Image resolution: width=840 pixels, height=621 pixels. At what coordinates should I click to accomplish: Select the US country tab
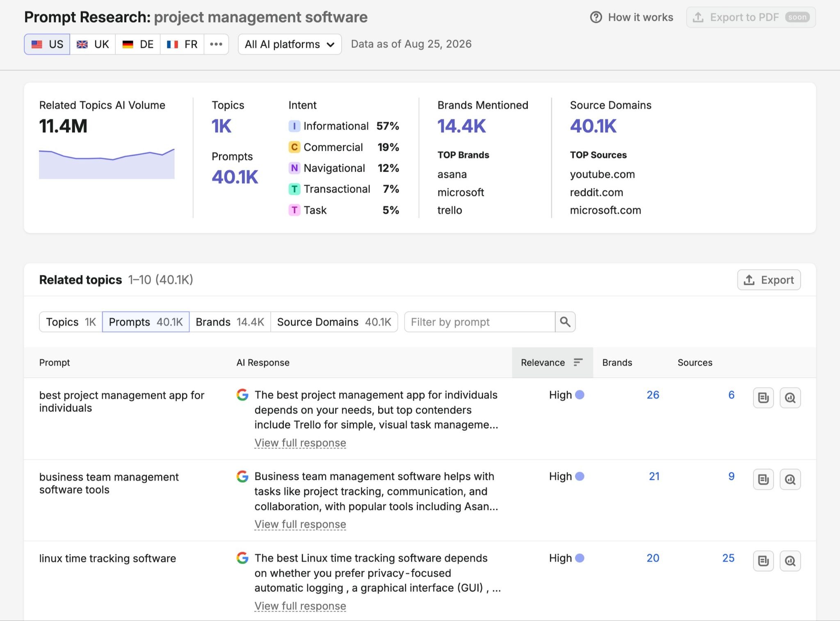click(47, 44)
